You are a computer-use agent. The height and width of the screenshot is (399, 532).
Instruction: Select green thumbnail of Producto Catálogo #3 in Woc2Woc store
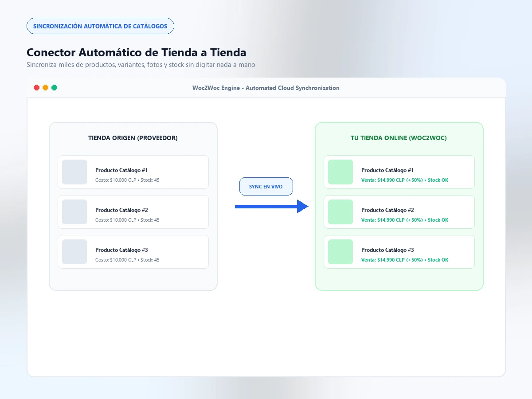click(340, 252)
